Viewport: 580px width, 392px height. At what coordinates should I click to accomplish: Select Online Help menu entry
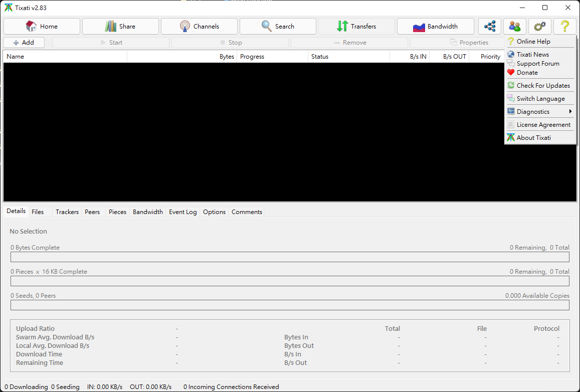pyautogui.click(x=540, y=42)
